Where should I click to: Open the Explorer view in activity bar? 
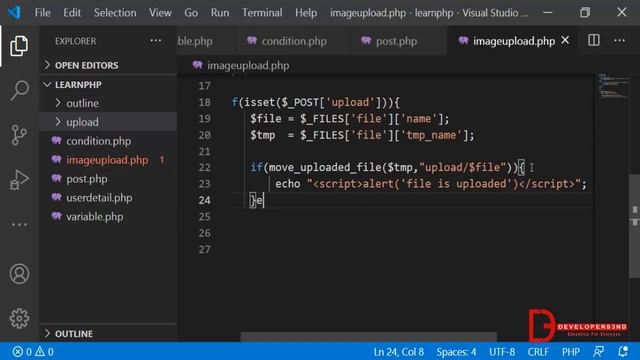click(x=19, y=46)
